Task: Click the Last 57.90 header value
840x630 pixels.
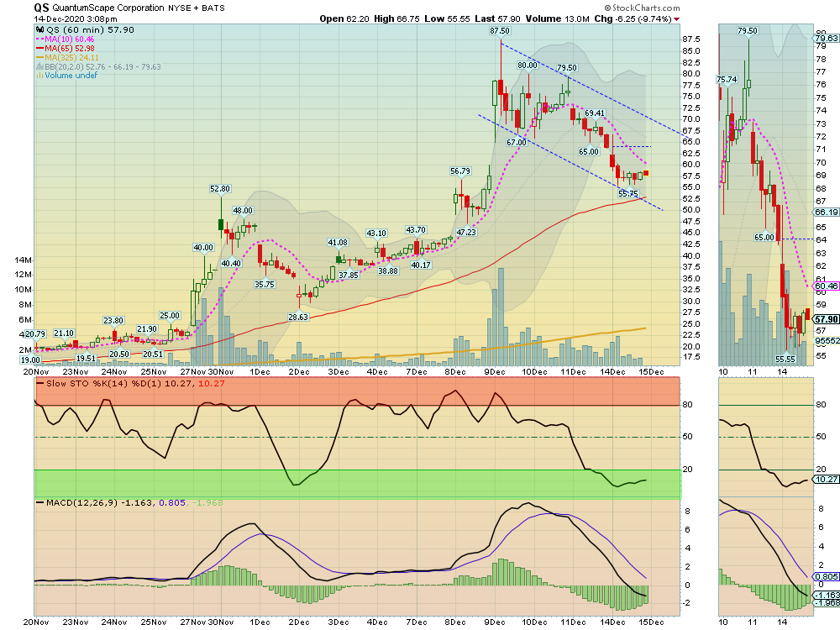Action: pos(497,18)
